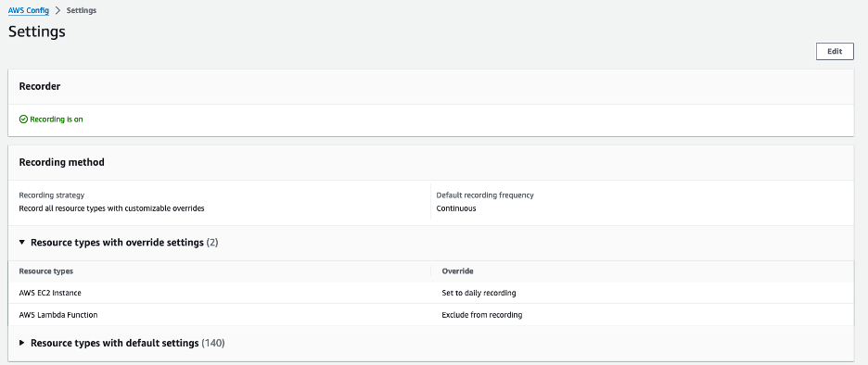Click the Settings page title
Screen dimensions: 868x365
(36, 31)
